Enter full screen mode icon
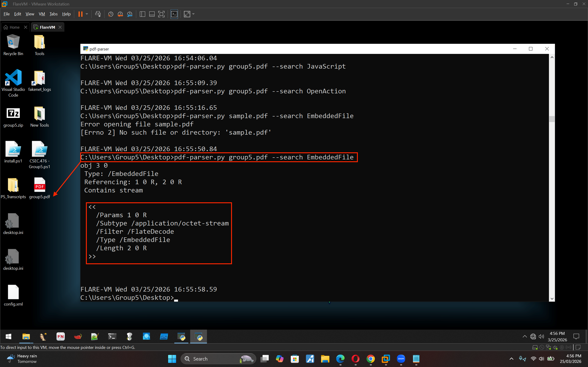Viewport: 588px width, 367px height. click(161, 14)
